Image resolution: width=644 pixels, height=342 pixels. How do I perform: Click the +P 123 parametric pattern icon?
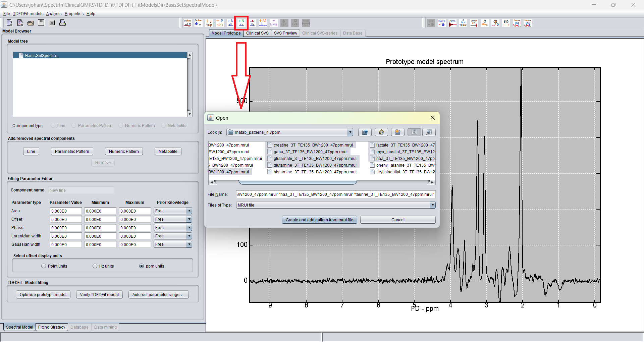pyautogui.click(x=220, y=22)
